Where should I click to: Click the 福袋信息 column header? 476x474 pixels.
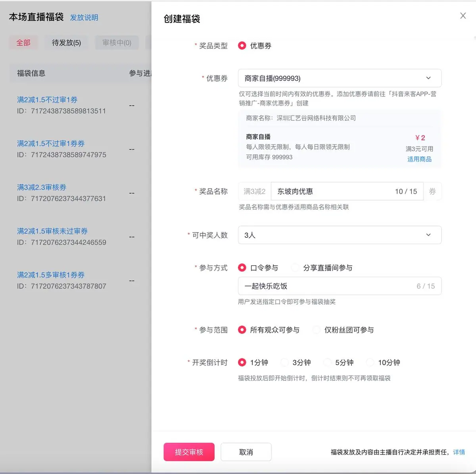tap(31, 73)
